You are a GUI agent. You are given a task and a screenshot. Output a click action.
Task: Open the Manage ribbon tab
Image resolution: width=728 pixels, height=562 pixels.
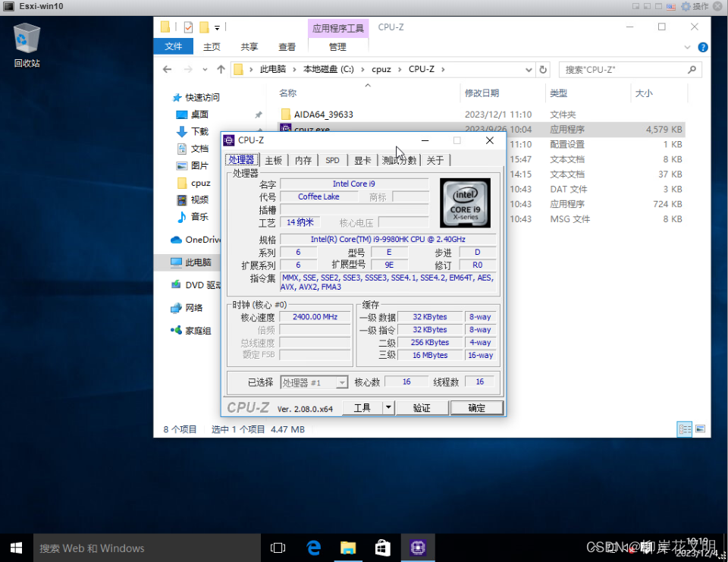coord(337,47)
